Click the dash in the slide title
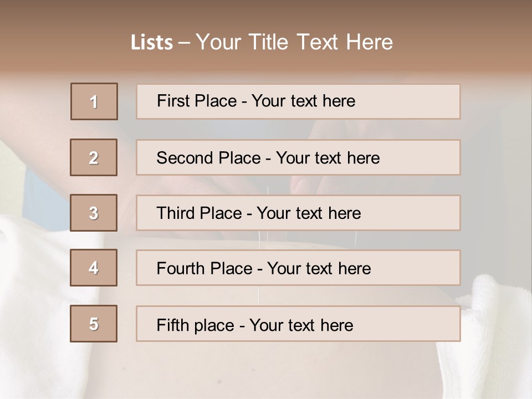 (x=184, y=43)
